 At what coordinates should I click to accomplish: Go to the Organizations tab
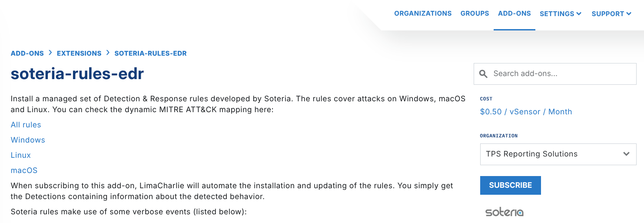423,13
